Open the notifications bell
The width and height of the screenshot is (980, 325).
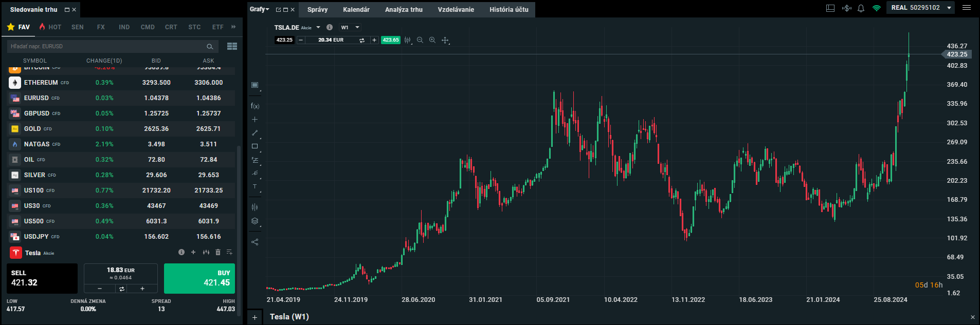(x=861, y=8)
